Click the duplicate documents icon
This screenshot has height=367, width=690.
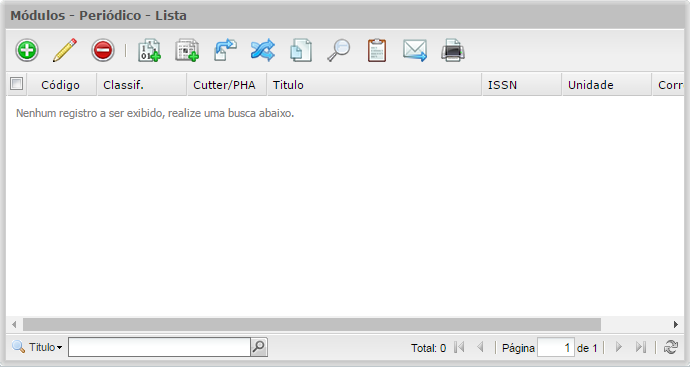[x=301, y=50]
